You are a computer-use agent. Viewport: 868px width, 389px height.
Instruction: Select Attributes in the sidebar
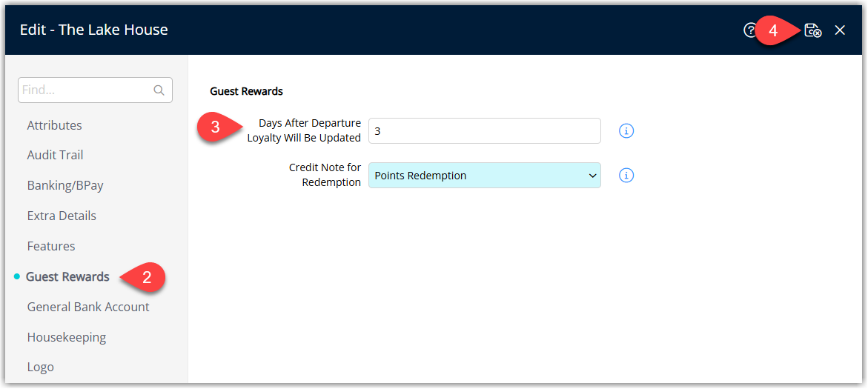(54, 125)
